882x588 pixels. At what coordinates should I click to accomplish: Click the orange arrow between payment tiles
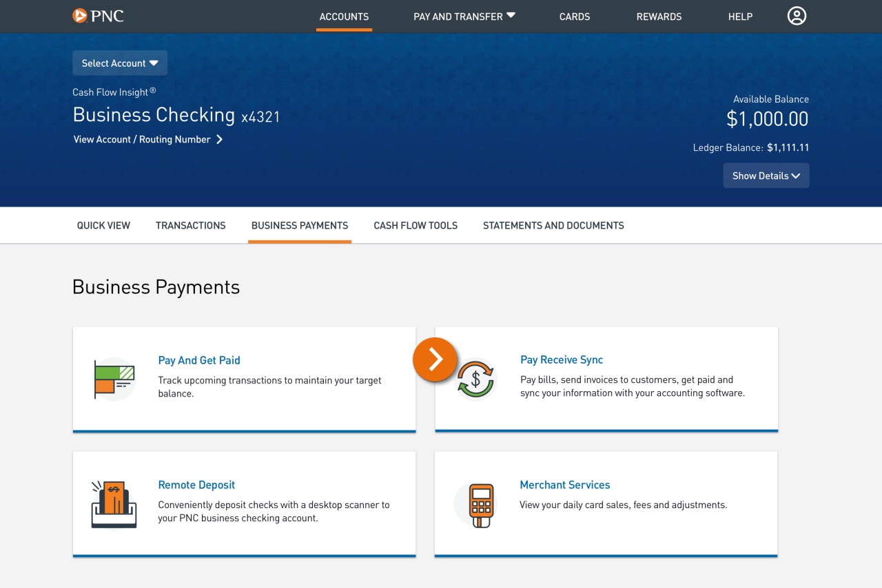(x=435, y=359)
